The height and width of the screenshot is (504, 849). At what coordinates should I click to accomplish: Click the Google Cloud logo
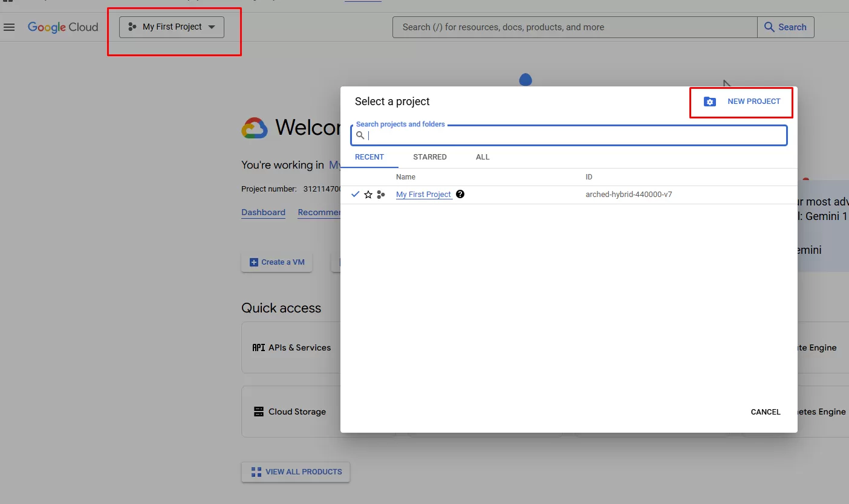[x=63, y=27]
